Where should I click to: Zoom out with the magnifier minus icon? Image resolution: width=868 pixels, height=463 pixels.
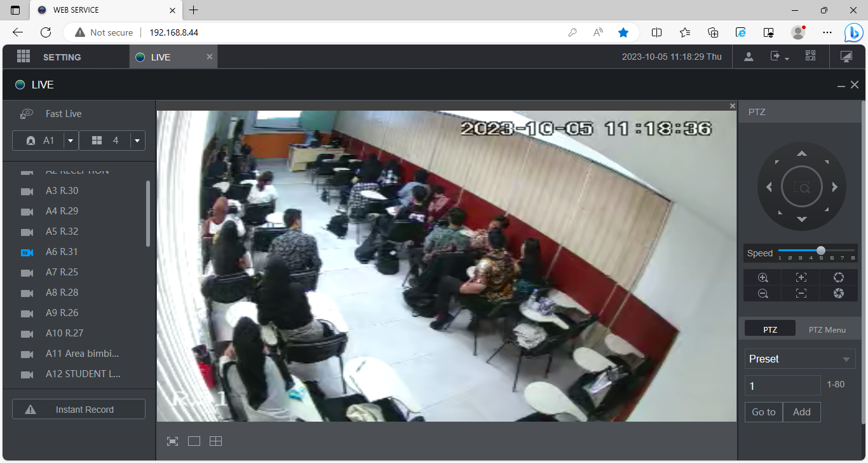point(763,293)
